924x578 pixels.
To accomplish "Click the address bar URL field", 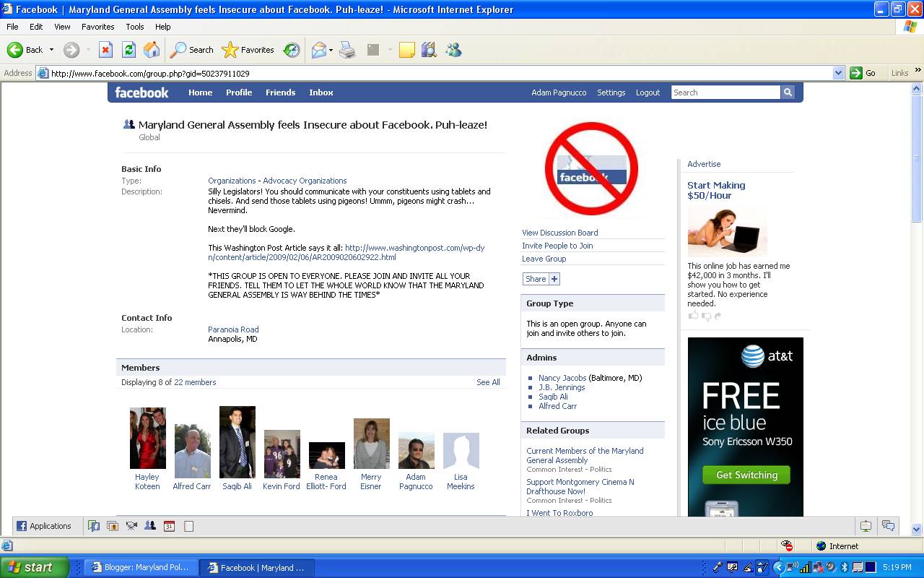I will [440, 73].
